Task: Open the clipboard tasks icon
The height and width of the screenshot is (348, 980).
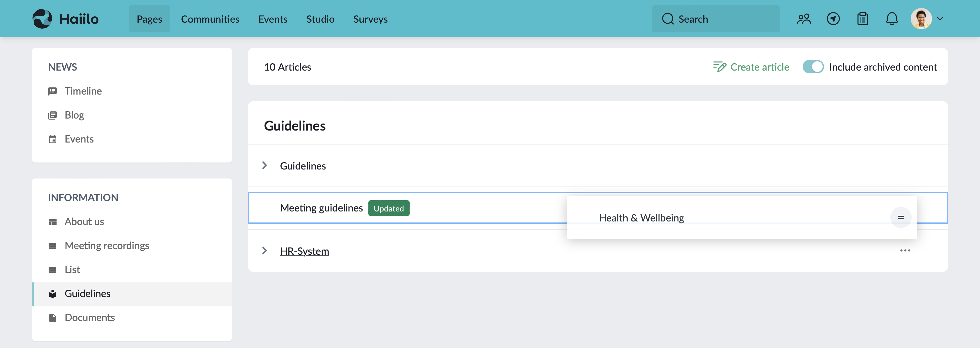Action: pyautogui.click(x=862, y=19)
